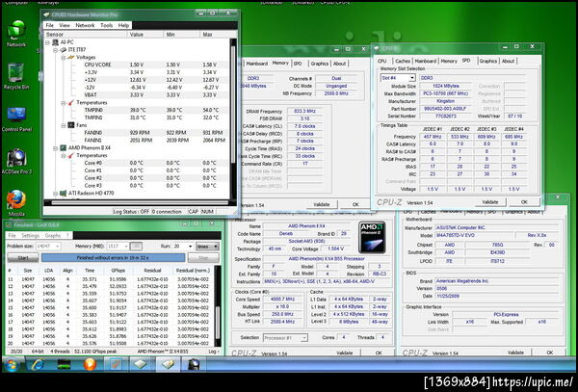The height and width of the screenshot is (392, 578).
Task: Click the LinX 'Finished without errors' progress bar
Action: (113, 258)
